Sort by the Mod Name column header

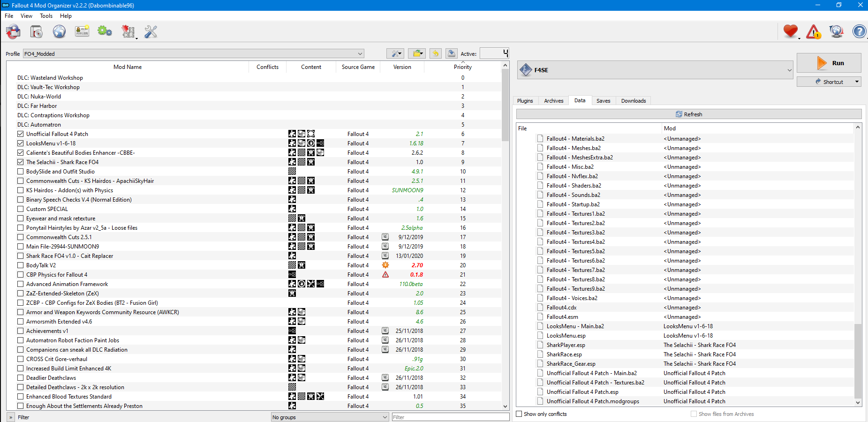click(128, 67)
